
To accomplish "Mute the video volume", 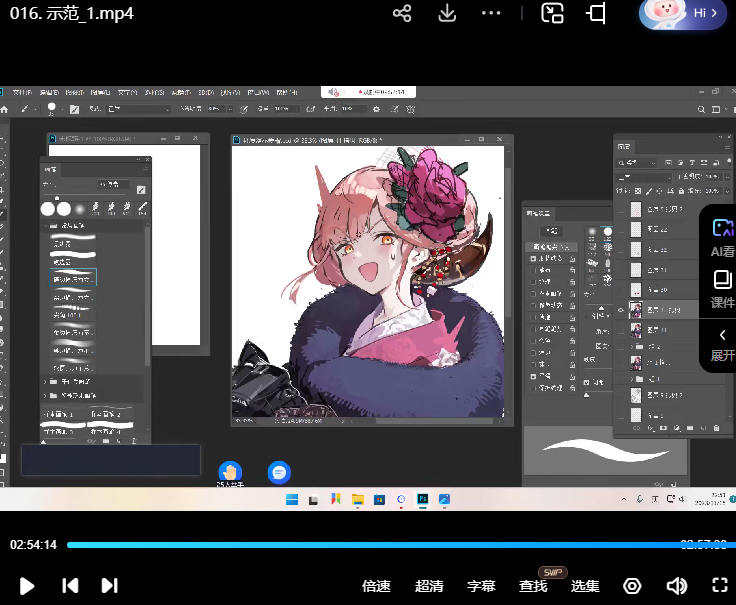I will coord(677,586).
